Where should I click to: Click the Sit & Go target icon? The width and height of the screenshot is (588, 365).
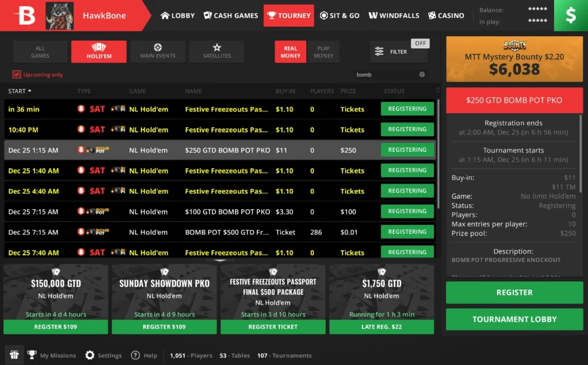(x=323, y=16)
